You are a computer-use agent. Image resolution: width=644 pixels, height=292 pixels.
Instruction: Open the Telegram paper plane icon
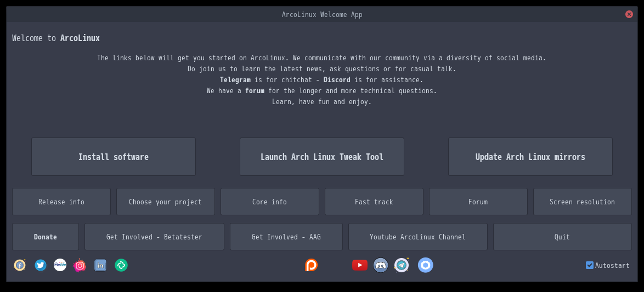402,265
